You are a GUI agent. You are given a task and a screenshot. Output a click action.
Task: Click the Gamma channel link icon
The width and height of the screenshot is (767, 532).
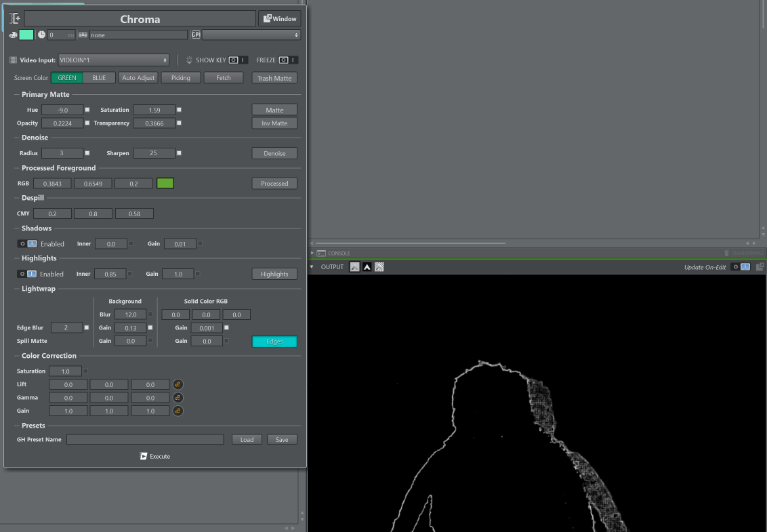pyautogui.click(x=178, y=398)
